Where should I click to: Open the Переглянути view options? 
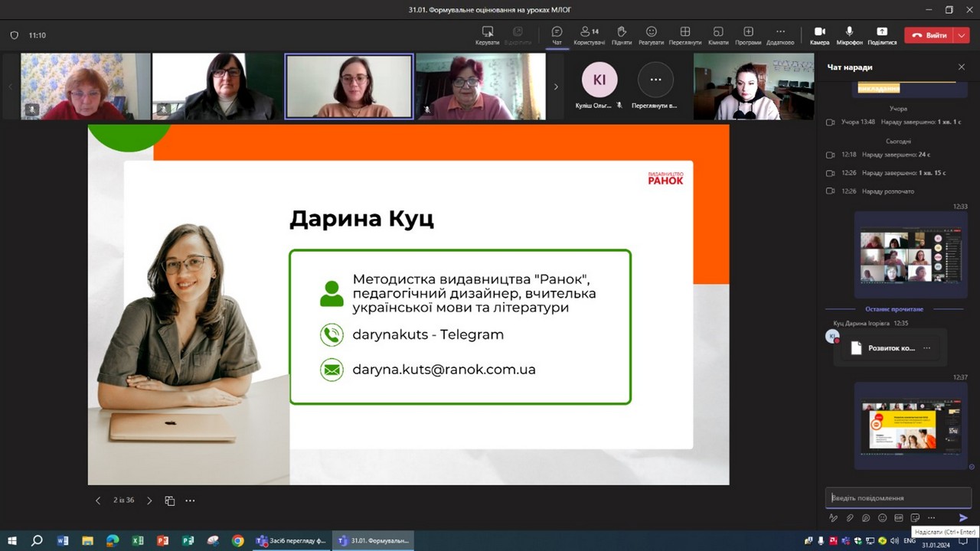(x=685, y=35)
